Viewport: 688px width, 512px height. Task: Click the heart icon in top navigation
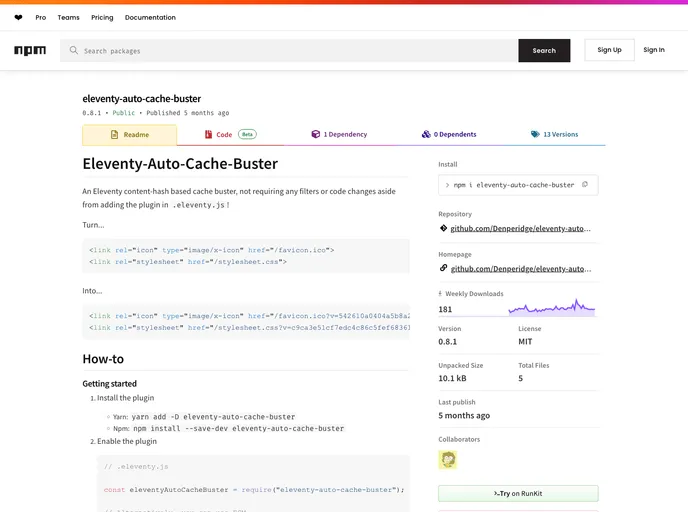pyautogui.click(x=18, y=18)
